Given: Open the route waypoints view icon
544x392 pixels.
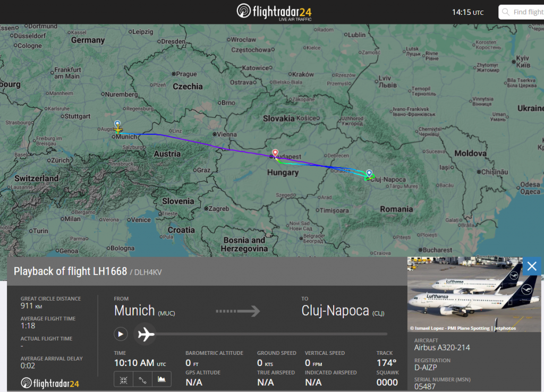Looking at the screenshot, I should tap(142, 379).
